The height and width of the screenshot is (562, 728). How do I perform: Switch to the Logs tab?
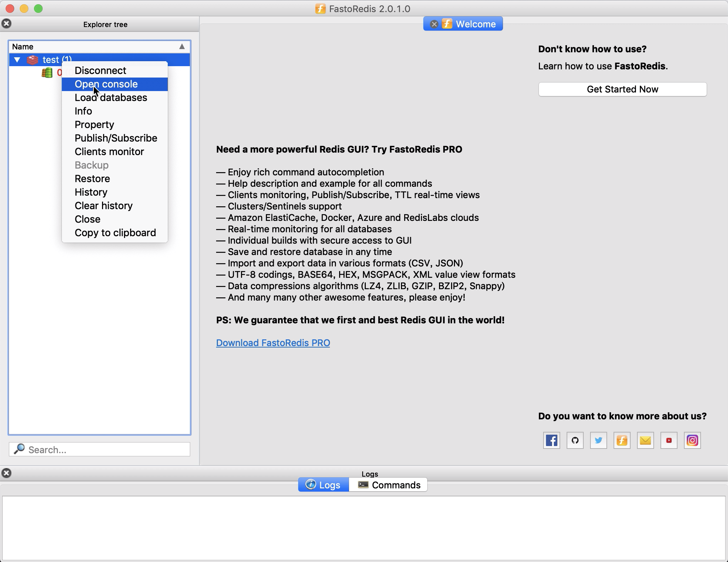pos(323,485)
